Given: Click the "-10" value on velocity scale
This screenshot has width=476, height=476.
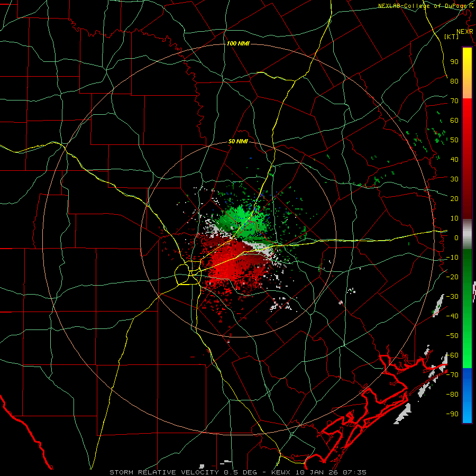Looking at the screenshot, I should [x=452, y=258].
